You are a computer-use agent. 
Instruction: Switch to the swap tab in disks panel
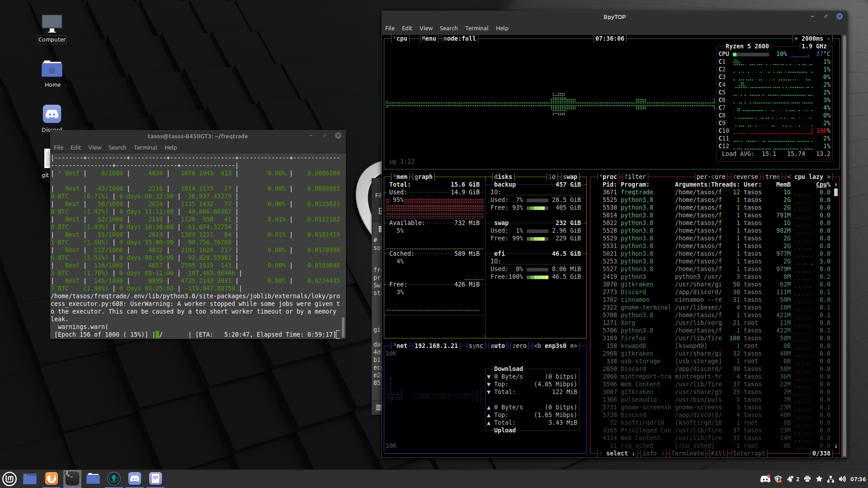[x=571, y=177]
